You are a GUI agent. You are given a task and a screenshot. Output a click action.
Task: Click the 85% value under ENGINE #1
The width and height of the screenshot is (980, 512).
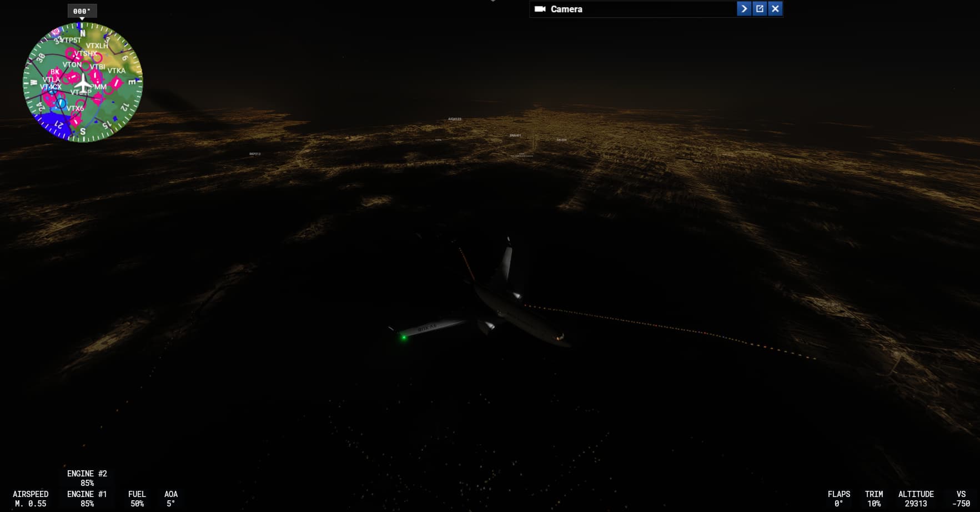[87, 504]
